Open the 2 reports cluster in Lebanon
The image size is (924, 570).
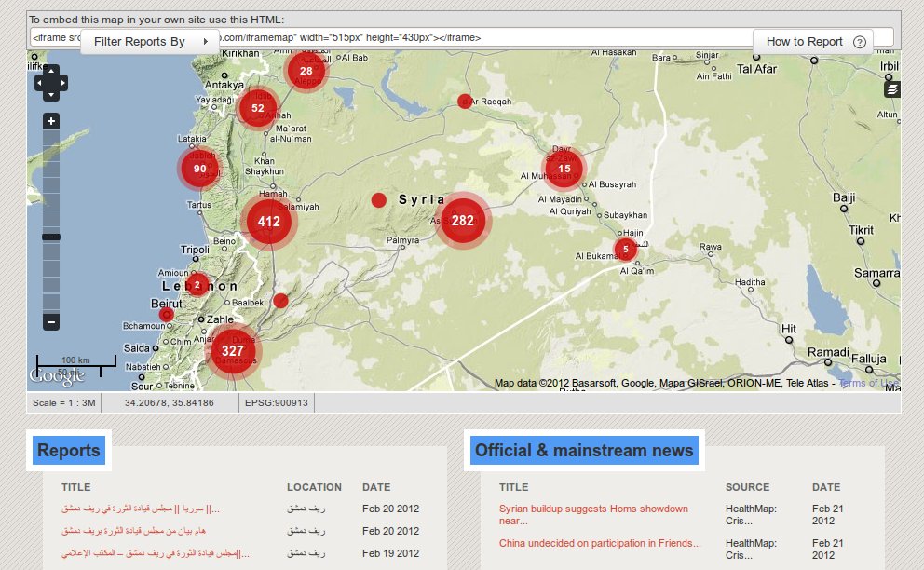coord(197,285)
